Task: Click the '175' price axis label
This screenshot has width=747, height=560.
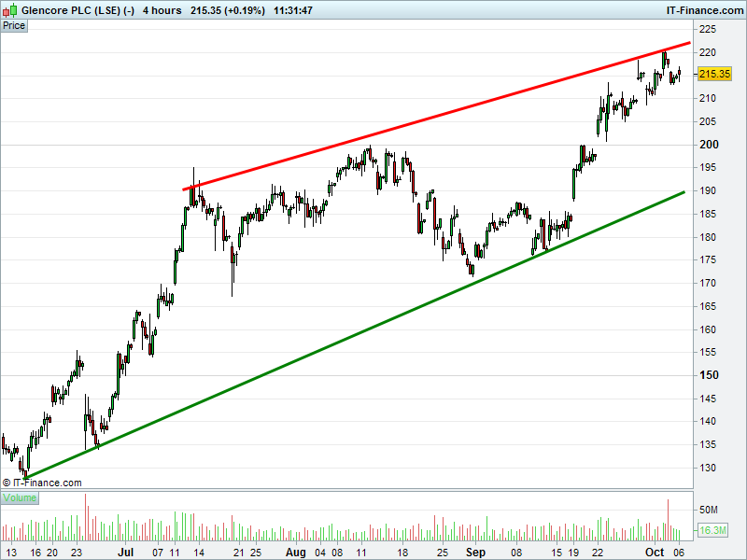Action: (708, 260)
